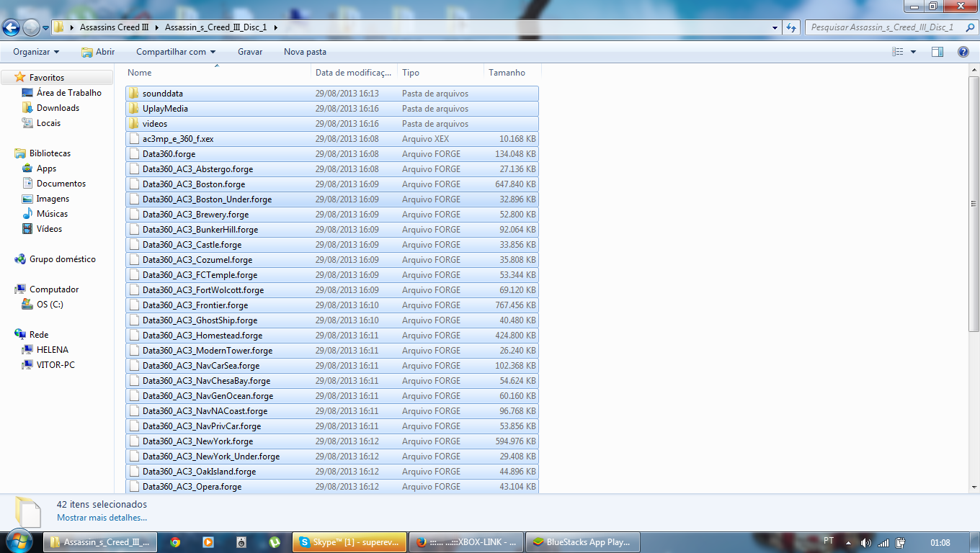Open the Vídeos library
The image size is (980, 553).
point(49,229)
